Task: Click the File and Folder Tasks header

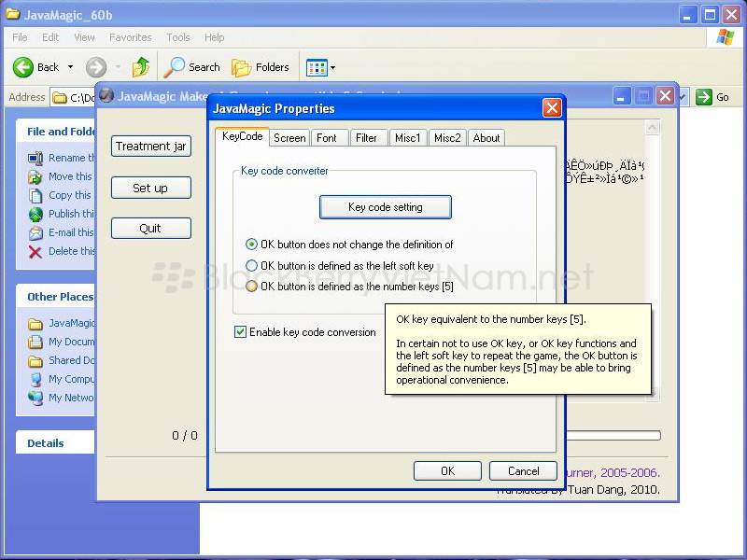Action: click(x=55, y=132)
